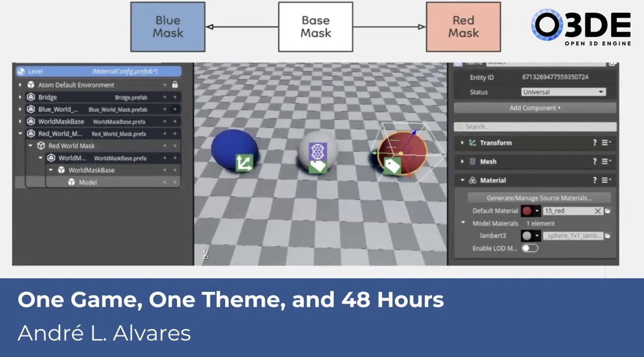This screenshot has height=357, width=644.
Task: Expand the Bridge prefab in outliner
Action: [20, 97]
